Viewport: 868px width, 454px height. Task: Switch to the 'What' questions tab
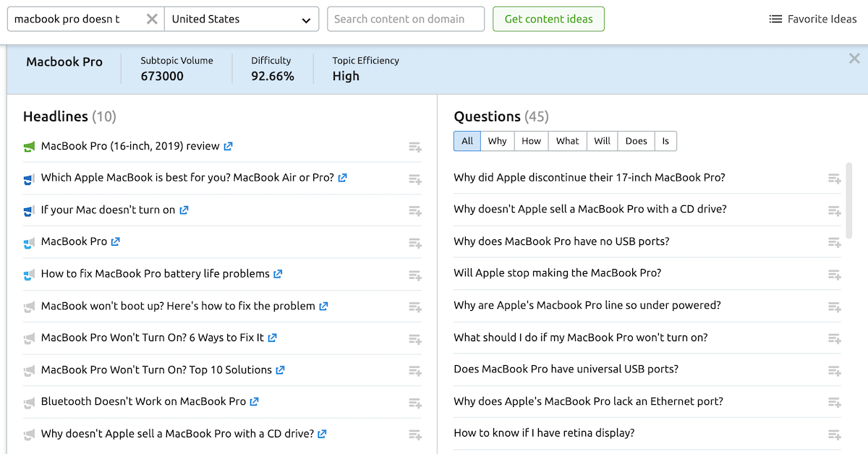coord(567,141)
